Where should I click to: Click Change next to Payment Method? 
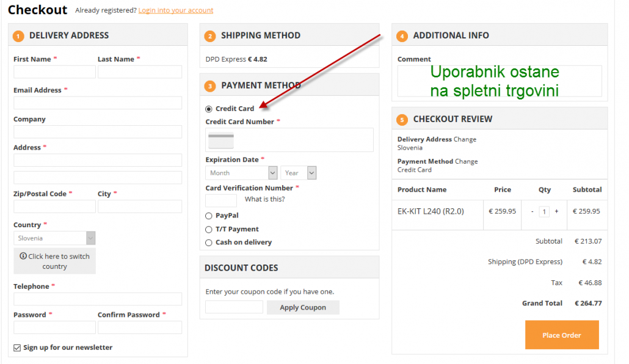pyautogui.click(x=467, y=161)
